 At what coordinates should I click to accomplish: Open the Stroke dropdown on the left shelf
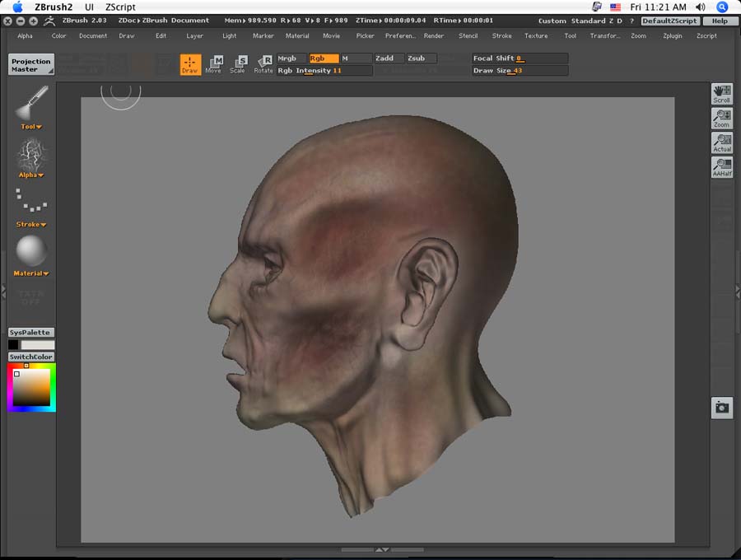tap(31, 225)
